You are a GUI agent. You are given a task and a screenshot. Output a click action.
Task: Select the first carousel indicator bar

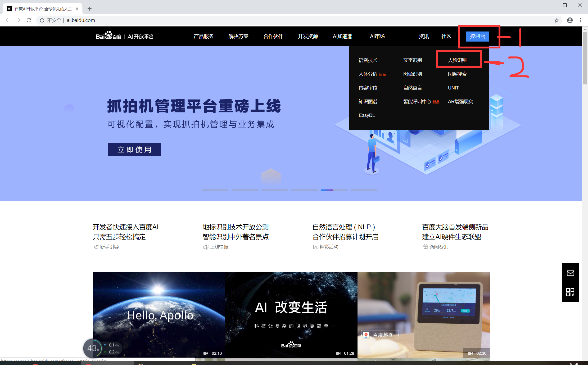click(x=215, y=190)
